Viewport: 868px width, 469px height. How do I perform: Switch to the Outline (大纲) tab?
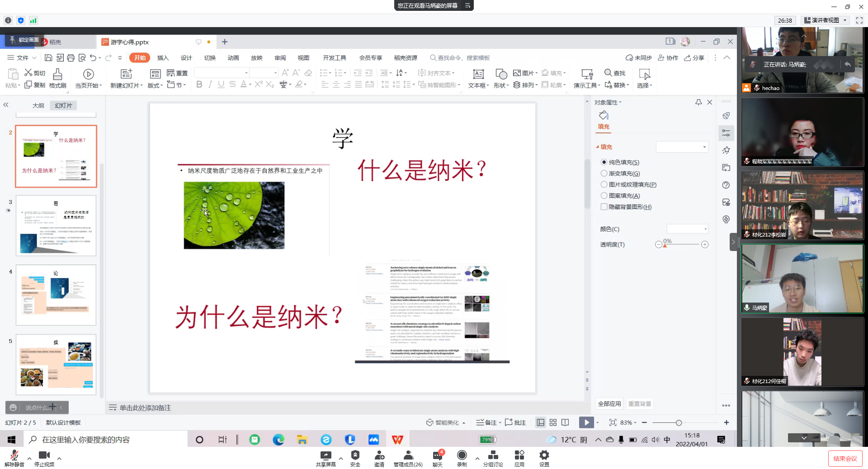pos(38,105)
